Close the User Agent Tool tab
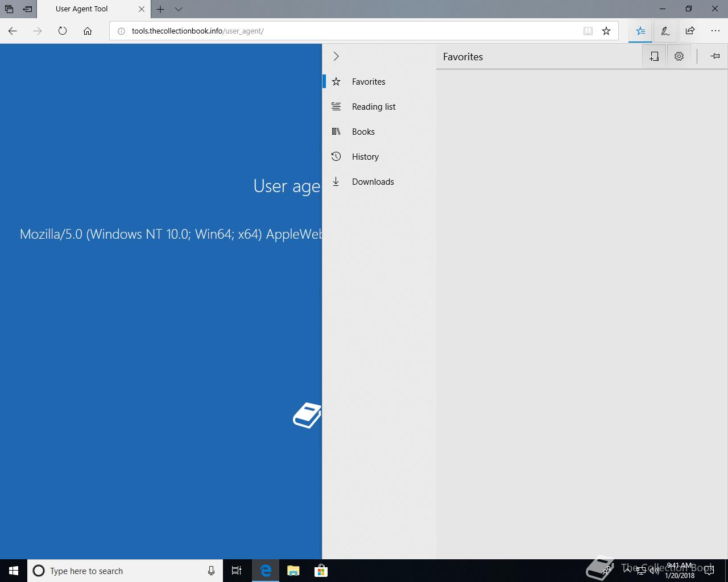 (x=142, y=9)
